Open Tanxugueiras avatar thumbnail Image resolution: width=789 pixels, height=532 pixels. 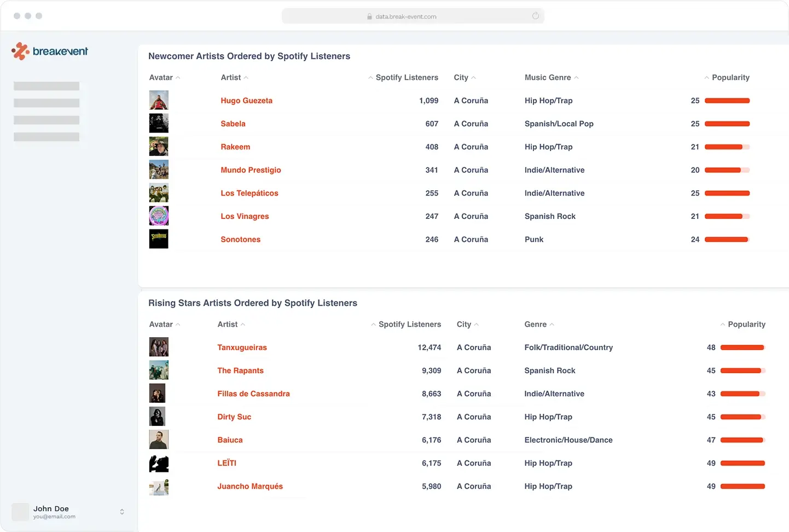(159, 347)
